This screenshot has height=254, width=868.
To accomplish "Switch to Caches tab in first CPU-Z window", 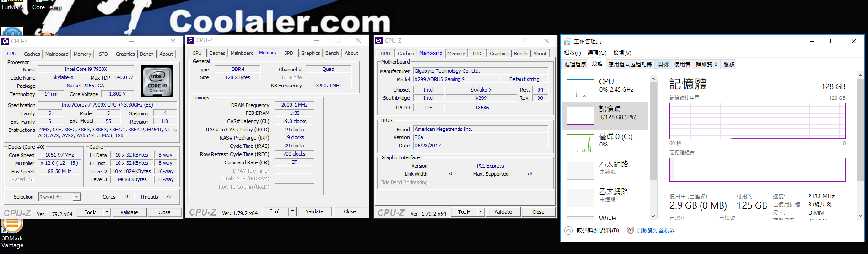I will click(32, 54).
